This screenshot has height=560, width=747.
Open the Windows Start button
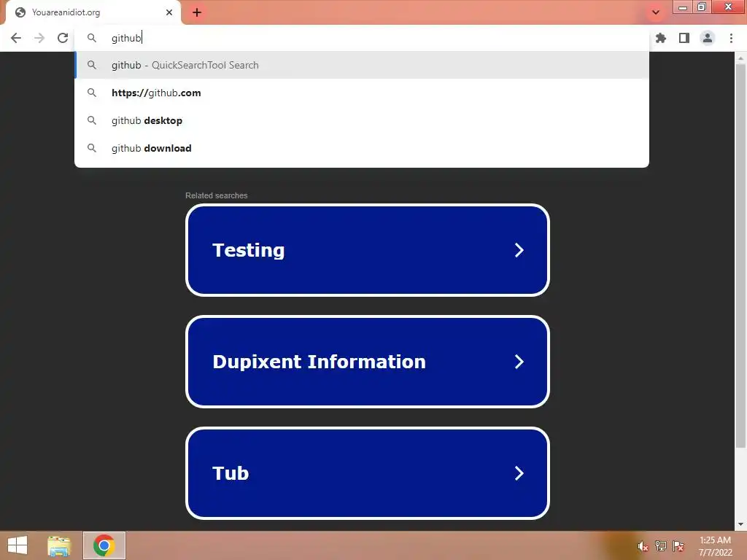coord(18,545)
